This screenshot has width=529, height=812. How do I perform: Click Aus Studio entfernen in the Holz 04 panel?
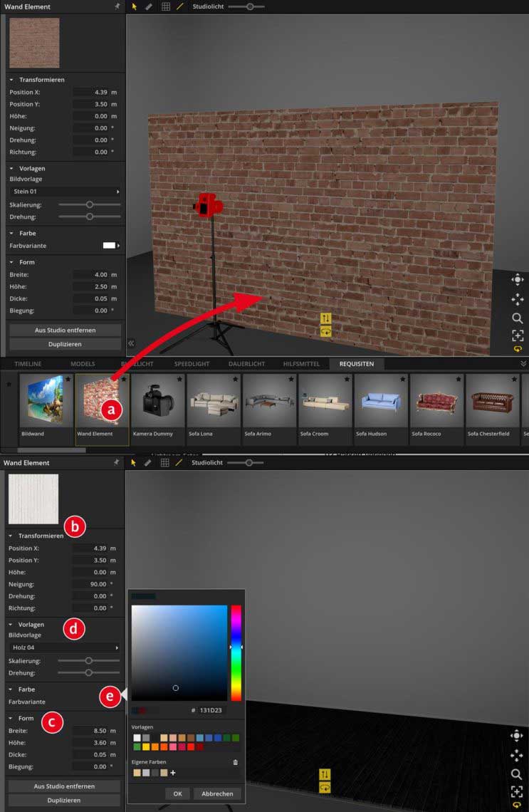[64, 786]
